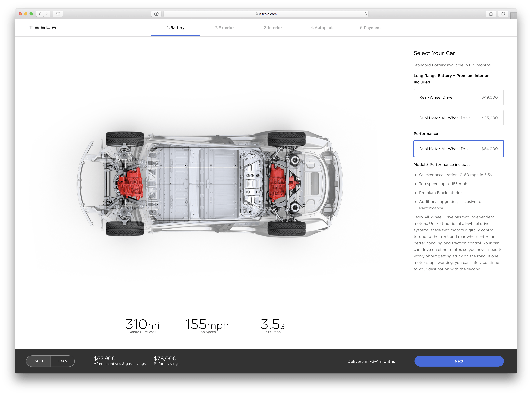The width and height of the screenshot is (532, 395).
Task: Open the 1Password extension in the toolbar
Action: pos(156,14)
